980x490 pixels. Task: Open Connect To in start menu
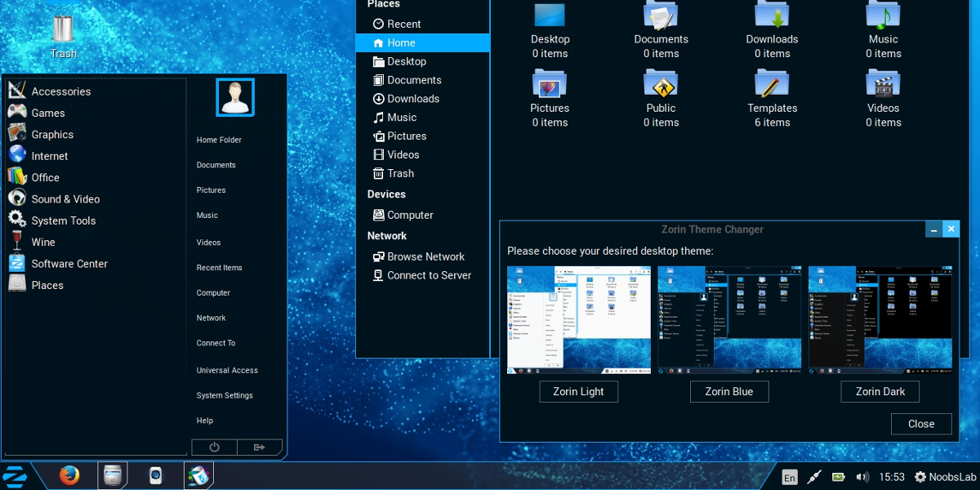tap(216, 344)
